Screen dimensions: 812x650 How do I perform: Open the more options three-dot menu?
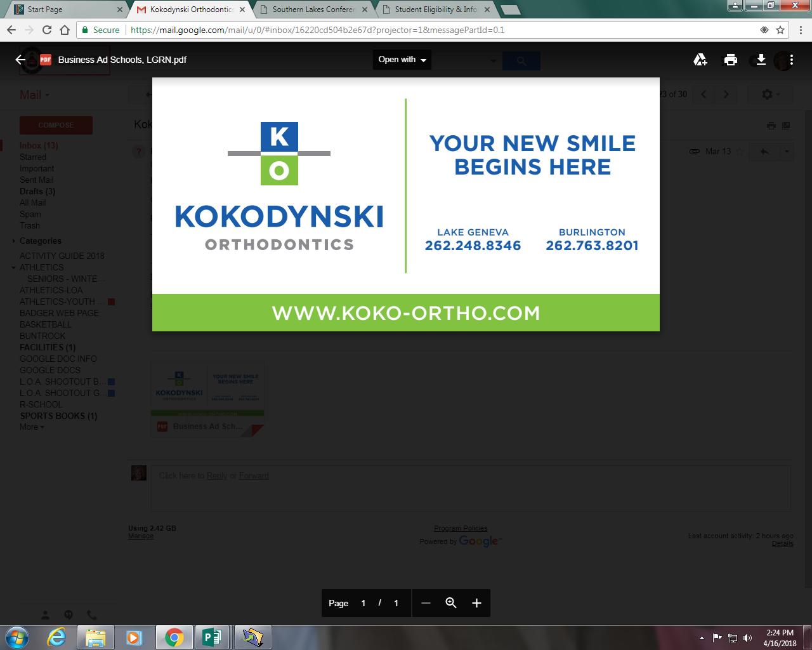pos(792,60)
